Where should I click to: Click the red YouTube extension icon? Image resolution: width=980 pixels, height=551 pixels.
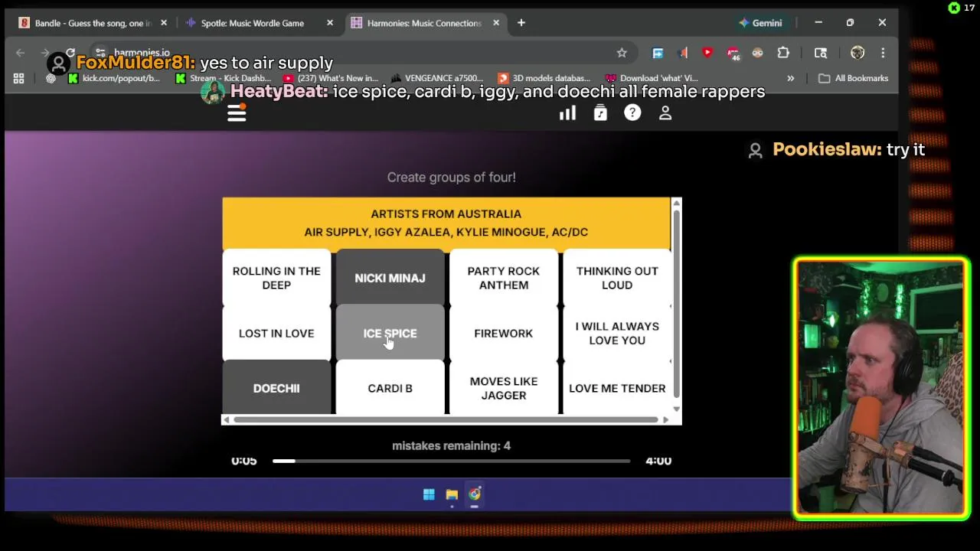click(707, 53)
